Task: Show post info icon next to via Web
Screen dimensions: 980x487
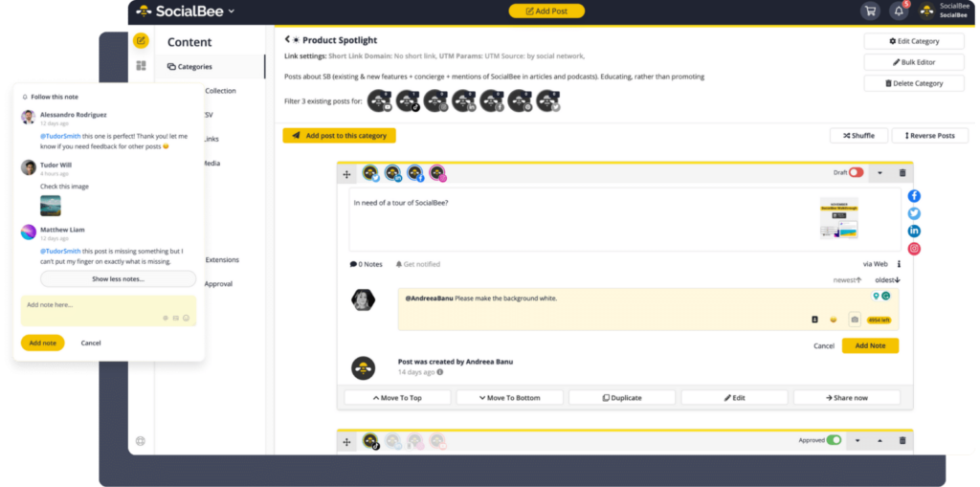Action: pos(900,264)
